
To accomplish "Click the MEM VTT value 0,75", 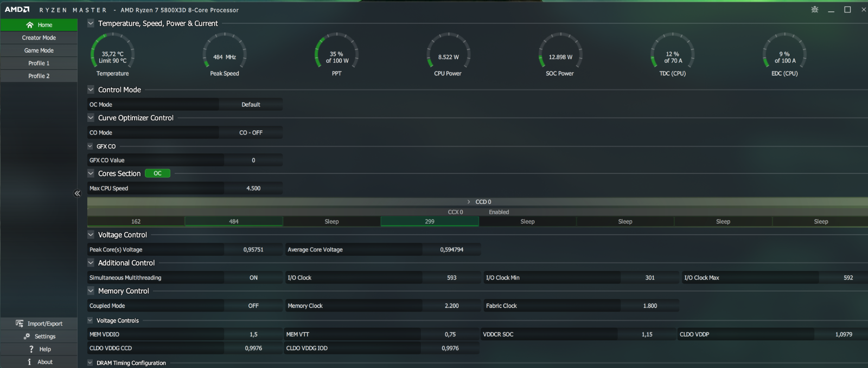I will pos(450,334).
